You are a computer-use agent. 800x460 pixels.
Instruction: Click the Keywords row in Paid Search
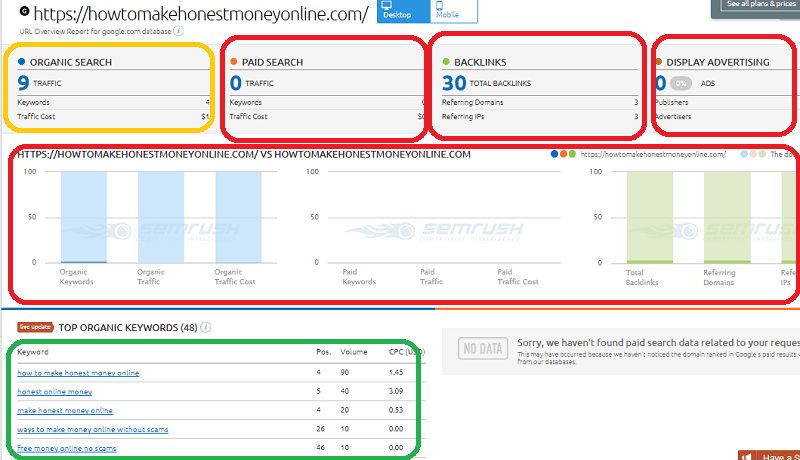pyautogui.click(x=327, y=103)
